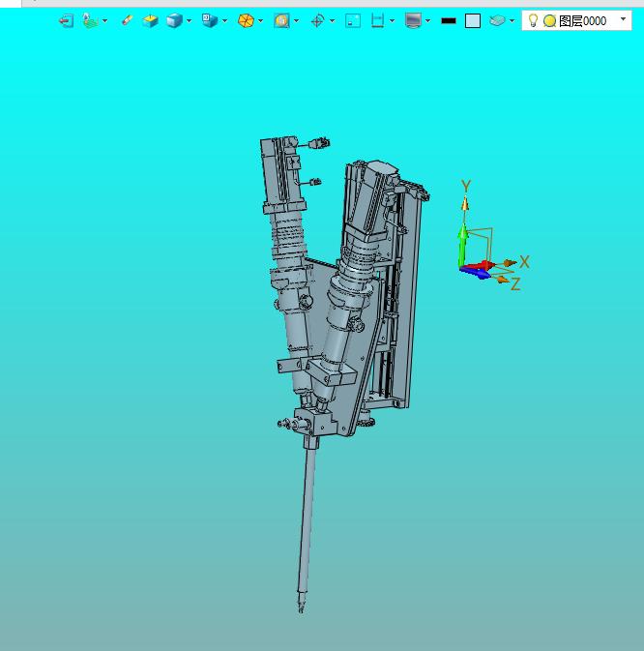
Task: Open the bracket measure dropdown arrow
Action: point(393,20)
